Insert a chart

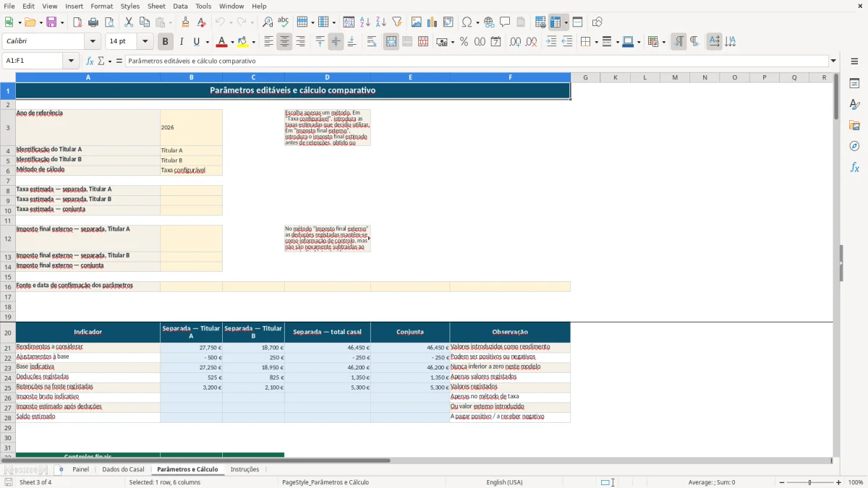[x=433, y=22]
